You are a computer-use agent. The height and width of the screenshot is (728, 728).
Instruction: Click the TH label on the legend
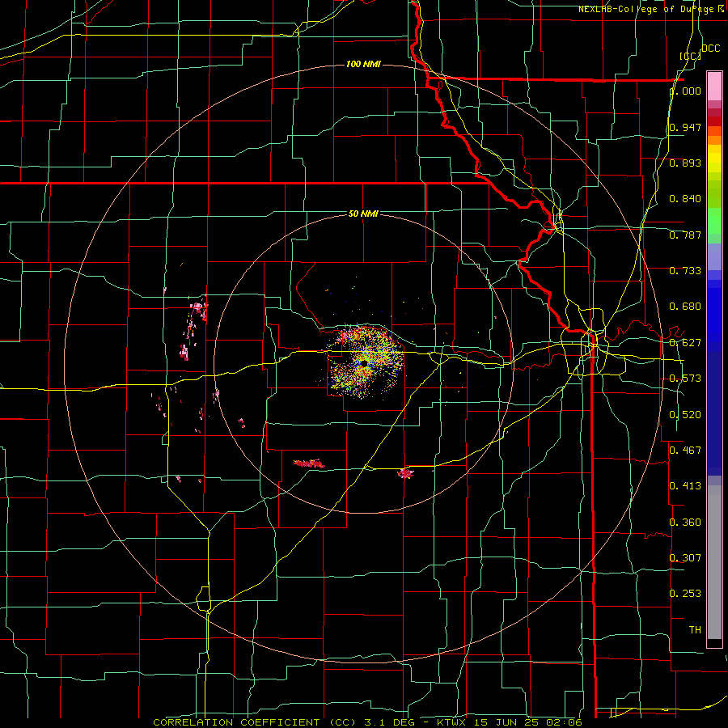[695, 630]
